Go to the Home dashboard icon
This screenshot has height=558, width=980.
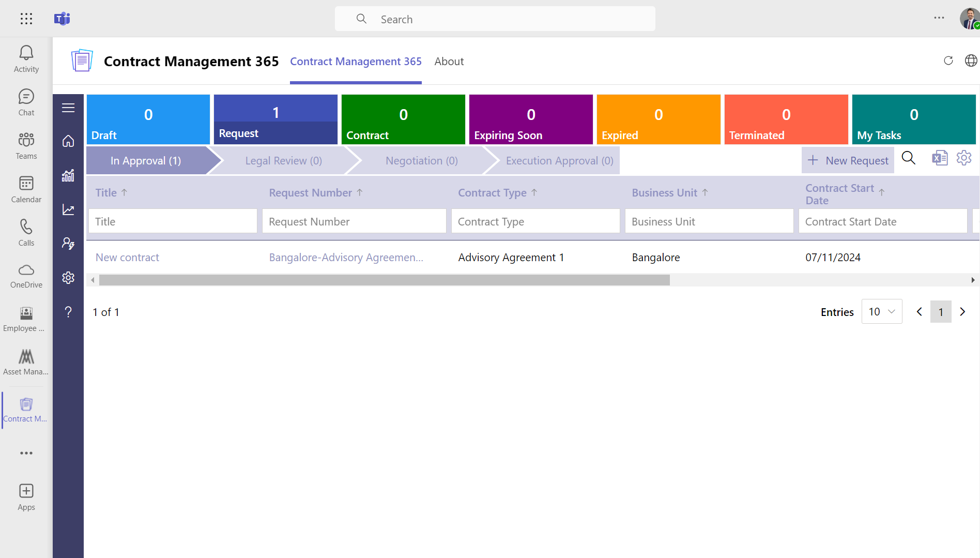click(x=68, y=141)
